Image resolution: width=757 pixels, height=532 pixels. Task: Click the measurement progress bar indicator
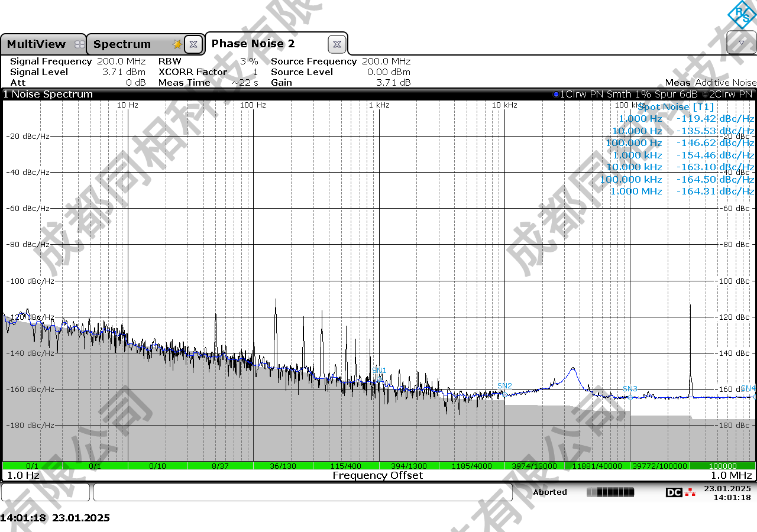(x=610, y=492)
